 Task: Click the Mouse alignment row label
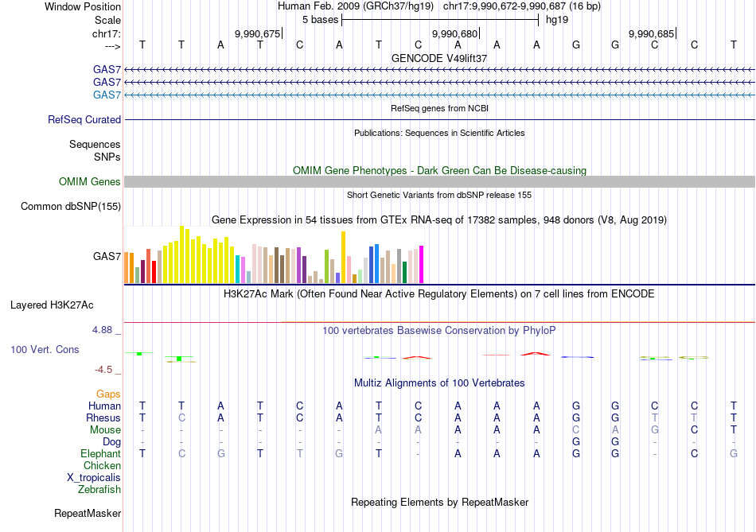point(105,430)
